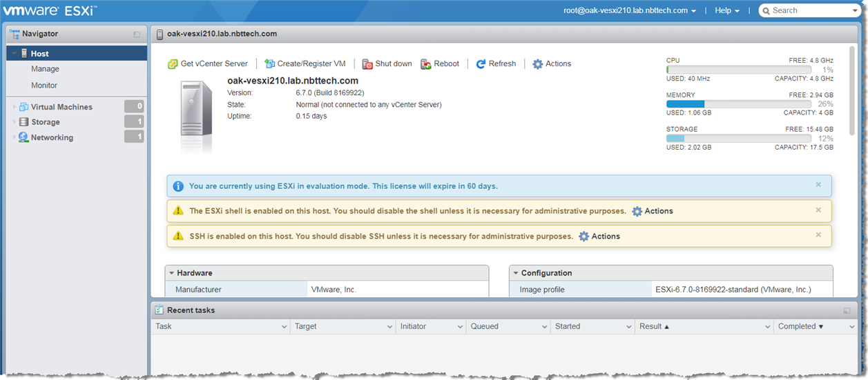Open the Target column dropdown arrow
Screen dimensions: 868x380
click(389, 327)
